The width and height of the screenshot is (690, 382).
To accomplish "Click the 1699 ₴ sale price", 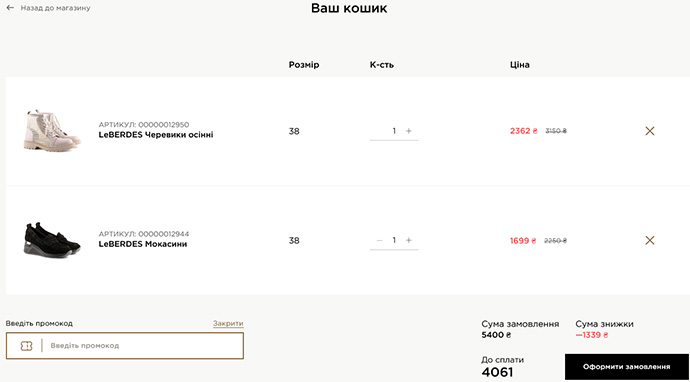I will coord(523,241).
